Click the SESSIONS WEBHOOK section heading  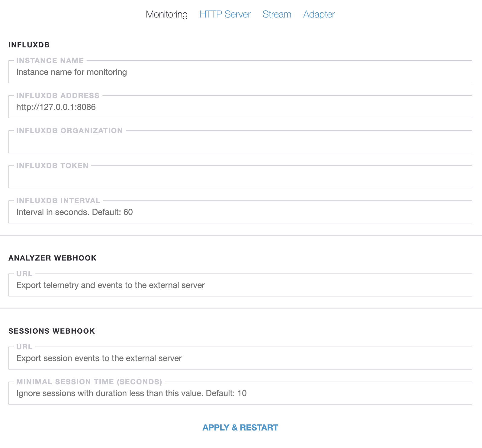[x=52, y=331]
